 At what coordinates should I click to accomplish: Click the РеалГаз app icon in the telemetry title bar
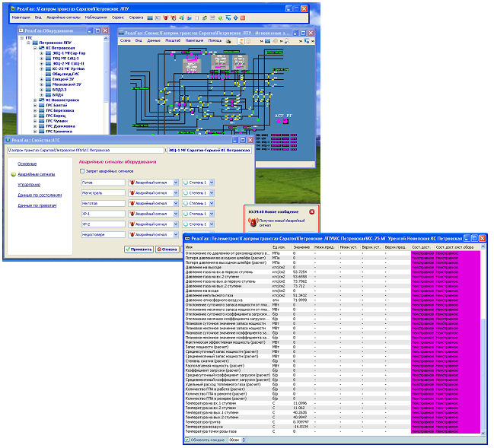point(188,238)
